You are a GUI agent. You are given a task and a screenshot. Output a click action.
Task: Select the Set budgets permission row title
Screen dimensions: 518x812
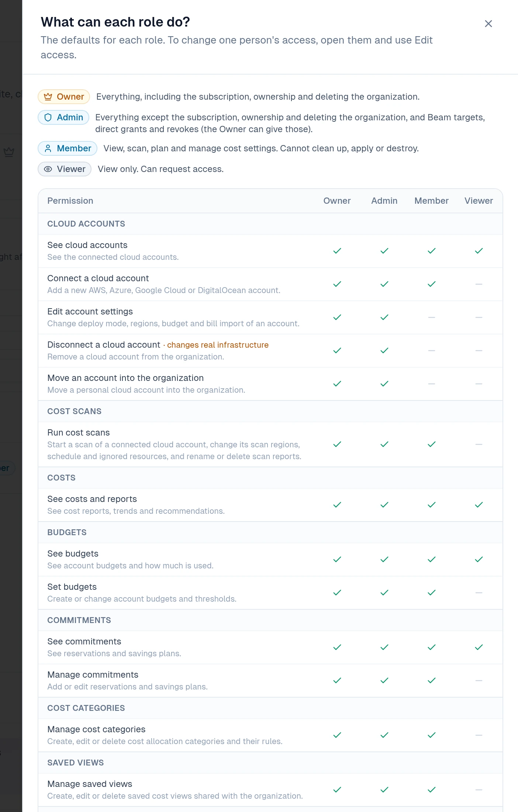(72, 587)
